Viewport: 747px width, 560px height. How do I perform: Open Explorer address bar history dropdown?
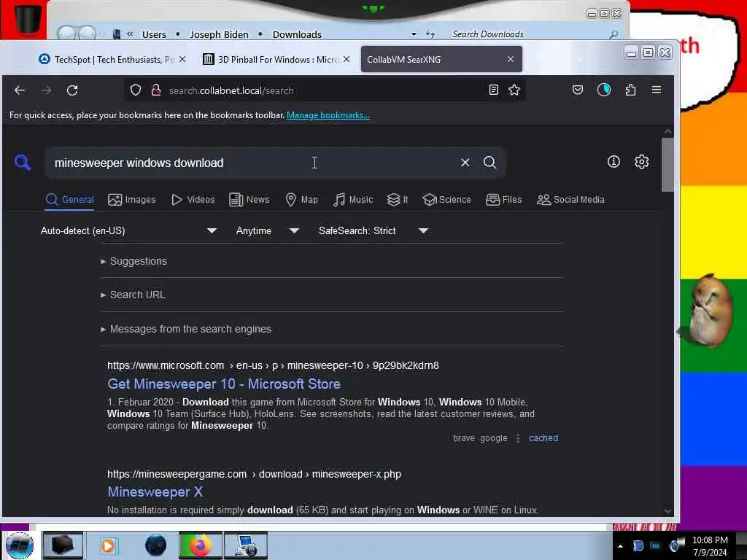click(x=414, y=34)
